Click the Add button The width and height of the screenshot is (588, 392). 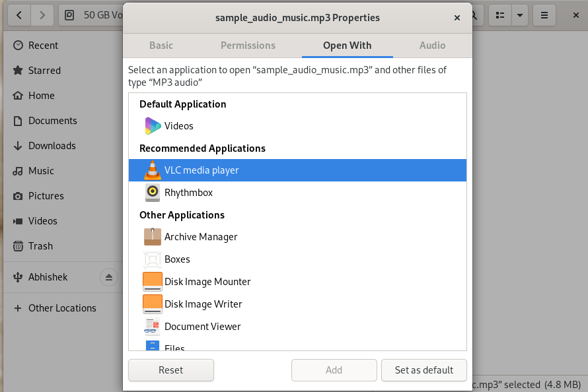coord(334,370)
